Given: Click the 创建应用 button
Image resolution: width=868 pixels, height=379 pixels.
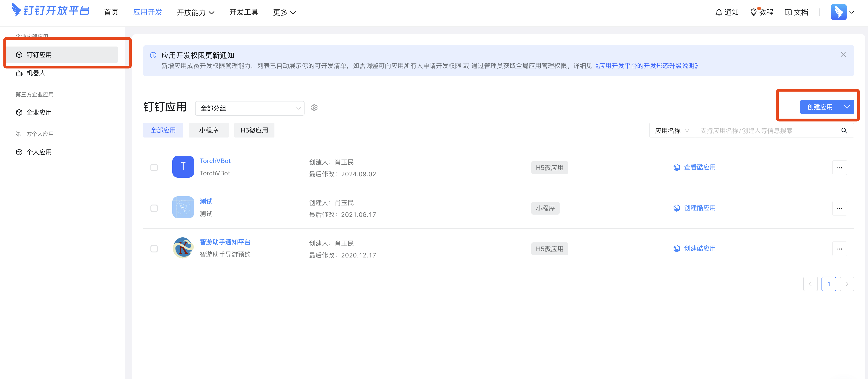Looking at the screenshot, I should coord(820,107).
